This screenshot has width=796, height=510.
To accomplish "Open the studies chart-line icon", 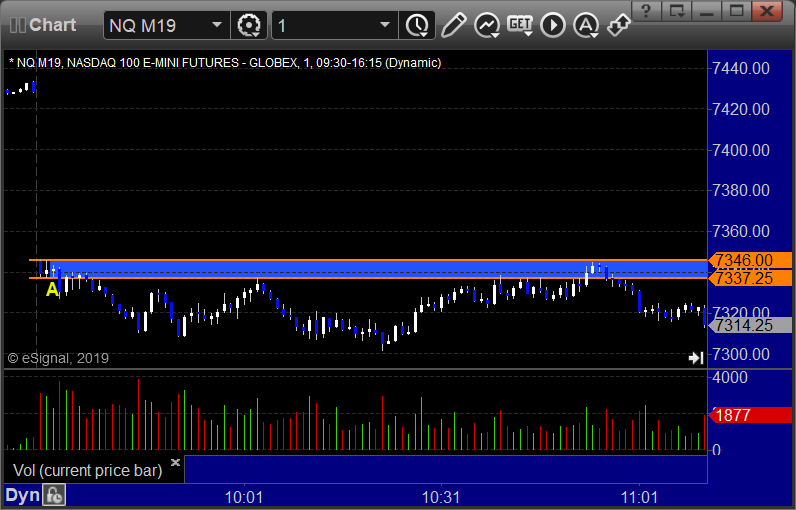I will coord(487,25).
